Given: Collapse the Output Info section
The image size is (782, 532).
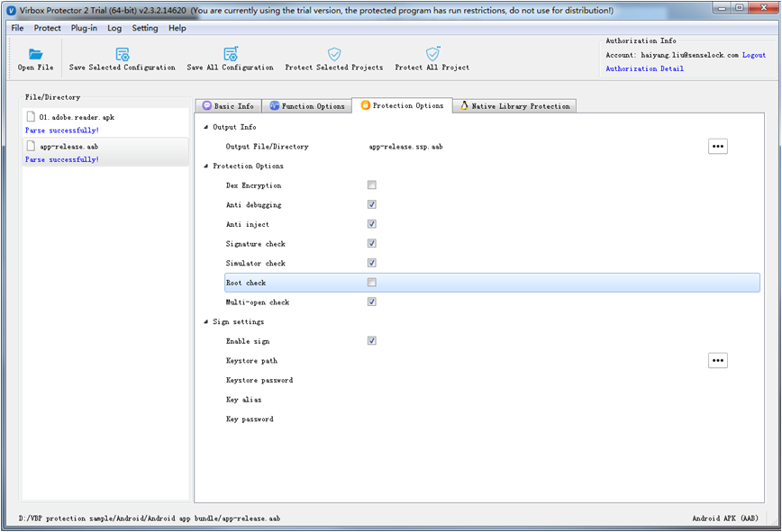Looking at the screenshot, I should pyautogui.click(x=206, y=127).
